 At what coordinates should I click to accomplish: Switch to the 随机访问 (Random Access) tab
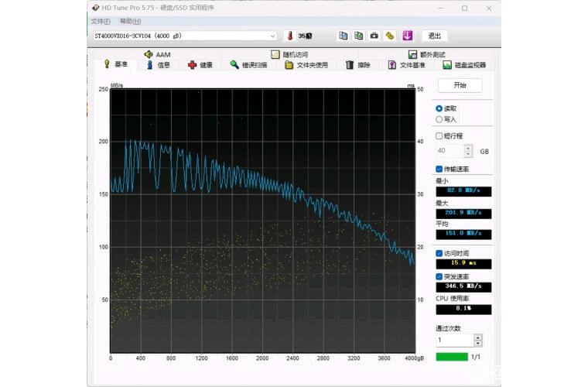[289, 54]
